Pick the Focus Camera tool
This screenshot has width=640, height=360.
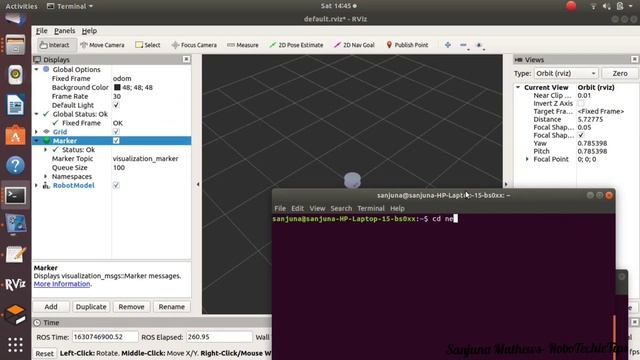[x=194, y=45]
